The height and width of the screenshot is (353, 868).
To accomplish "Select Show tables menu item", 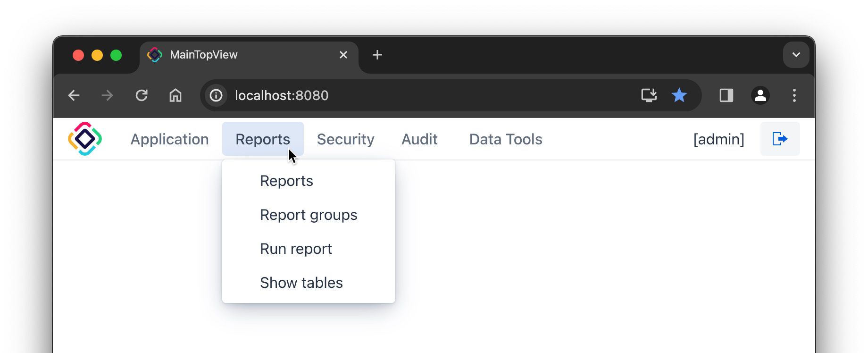I will pos(301,283).
